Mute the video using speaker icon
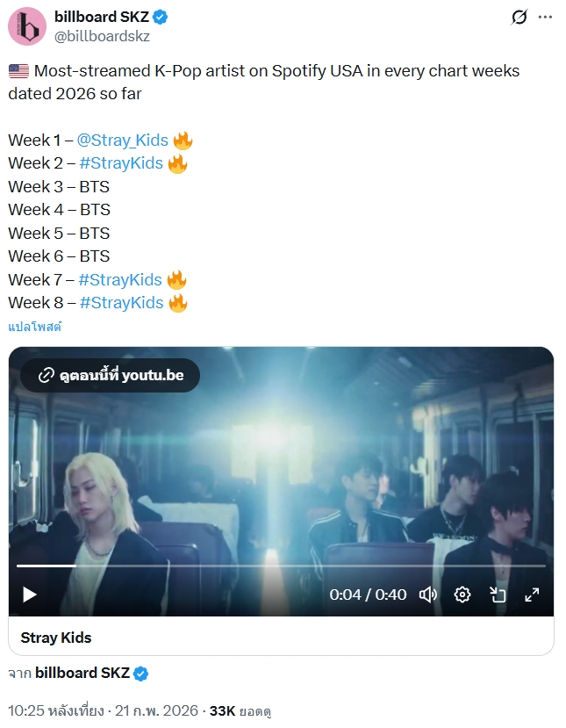The image size is (566, 728). (427, 595)
